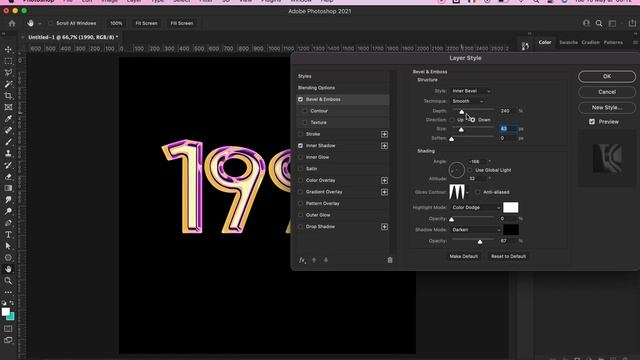Click the New Style... button

[x=607, y=107]
